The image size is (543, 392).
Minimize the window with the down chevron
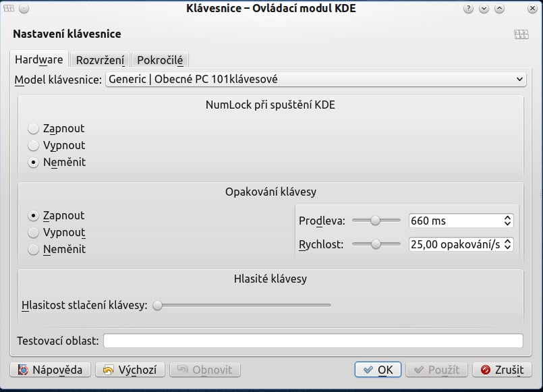click(x=484, y=9)
